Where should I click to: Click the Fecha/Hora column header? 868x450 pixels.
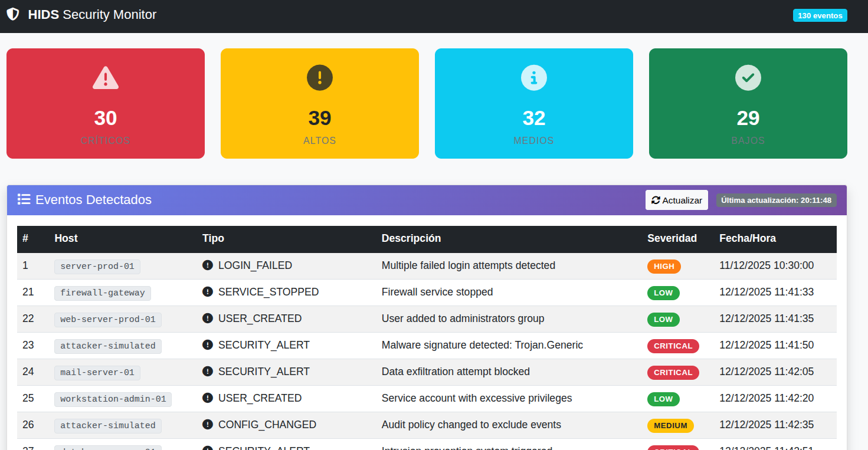click(747, 238)
